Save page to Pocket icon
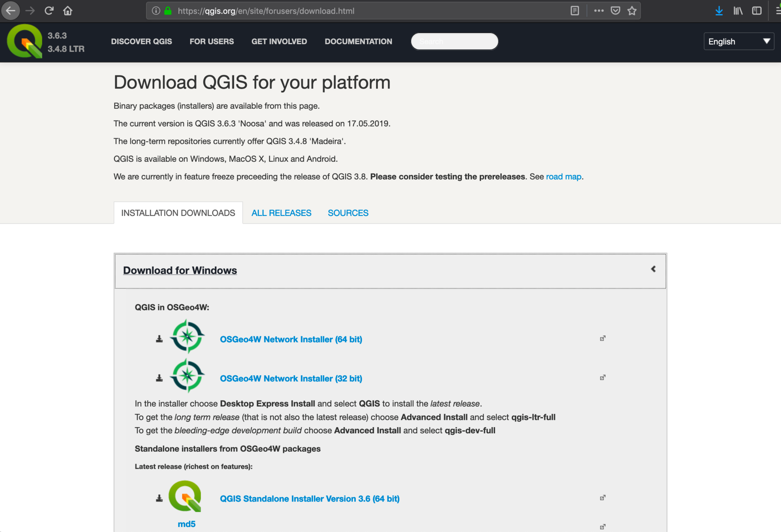This screenshot has height=532, width=781. (x=615, y=11)
